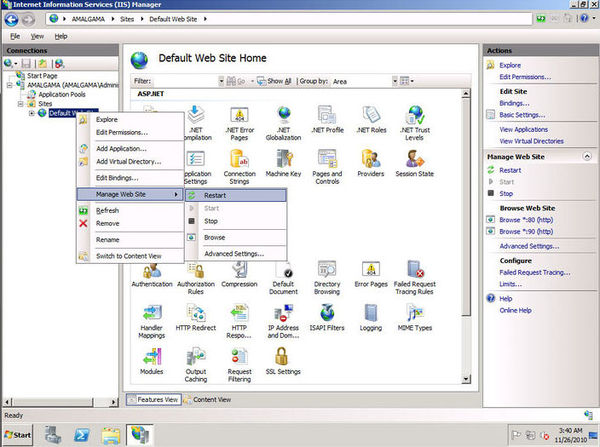
Task: Click Bindings link in Actions pane
Action: point(514,103)
